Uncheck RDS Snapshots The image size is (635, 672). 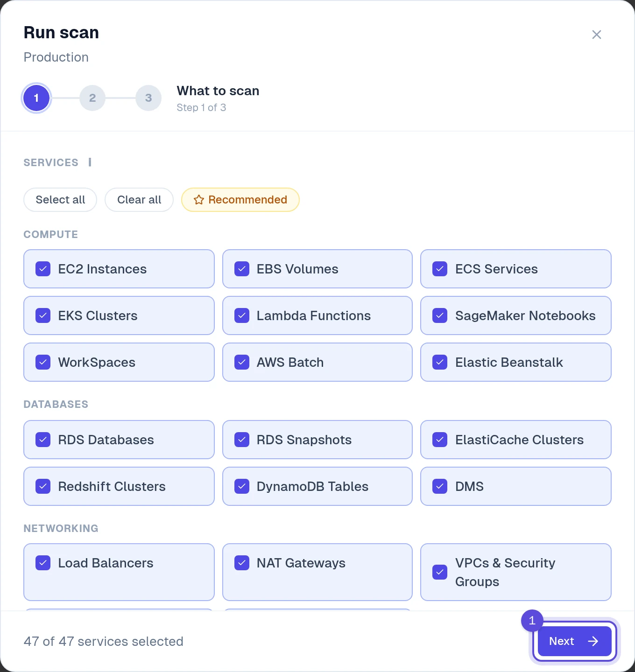tap(242, 440)
